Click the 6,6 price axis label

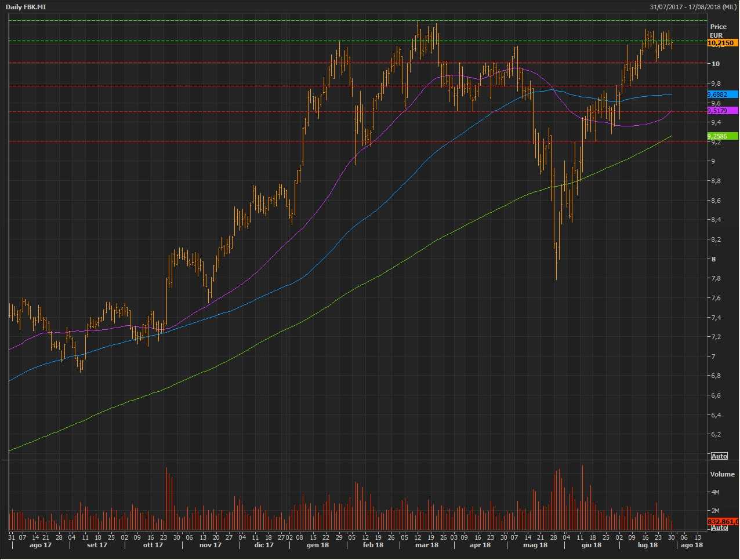[x=716, y=395]
